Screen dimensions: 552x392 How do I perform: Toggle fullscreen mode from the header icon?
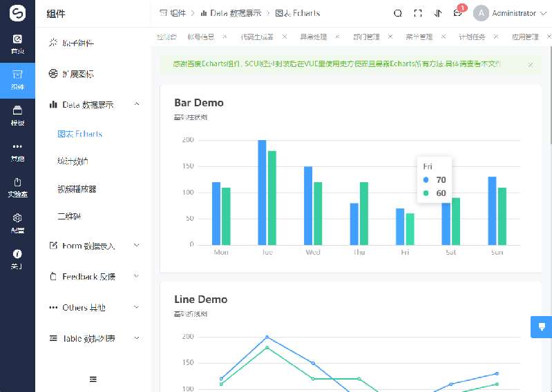418,13
